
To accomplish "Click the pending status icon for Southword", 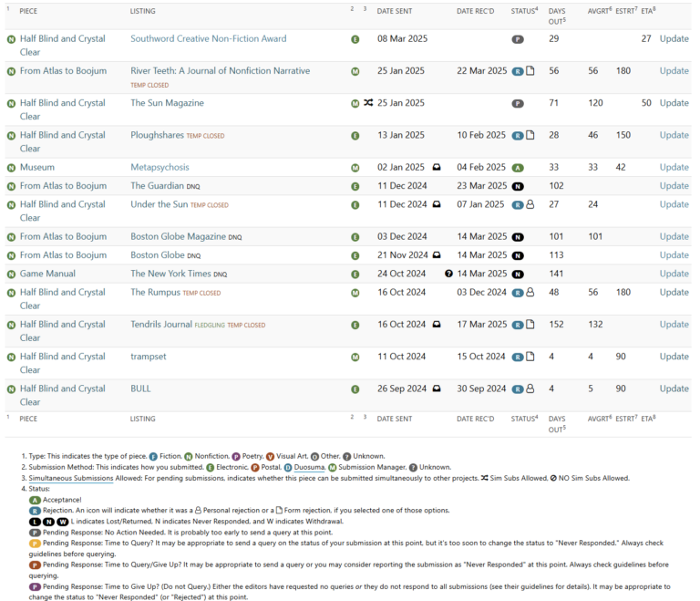I will coord(518,40).
